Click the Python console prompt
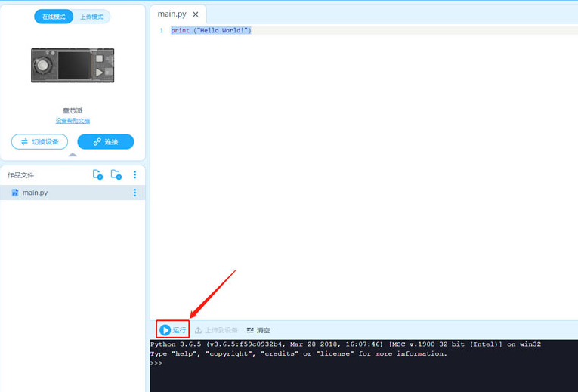The width and height of the screenshot is (578, 392). point(156,363)
